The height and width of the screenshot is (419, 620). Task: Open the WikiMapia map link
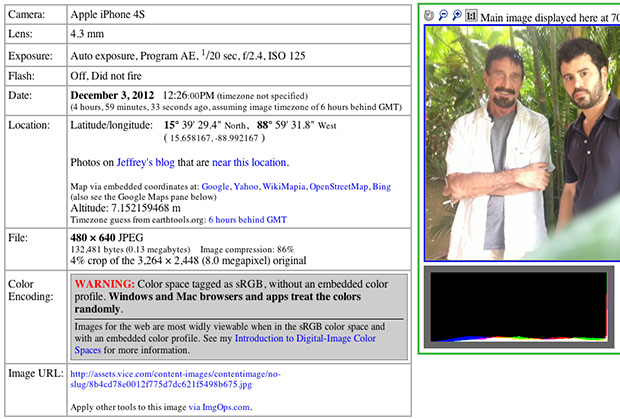pos(284,187)
